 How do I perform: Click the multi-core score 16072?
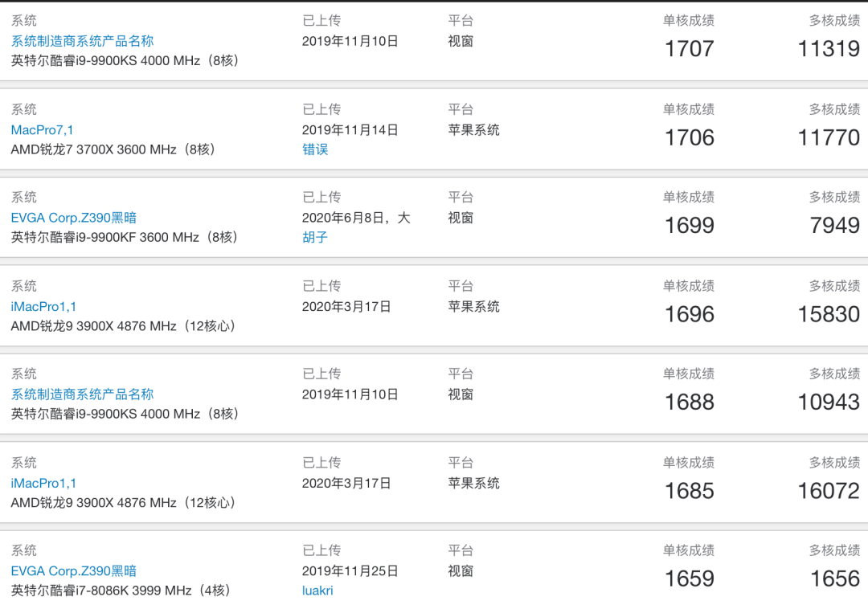click(829, 491)
